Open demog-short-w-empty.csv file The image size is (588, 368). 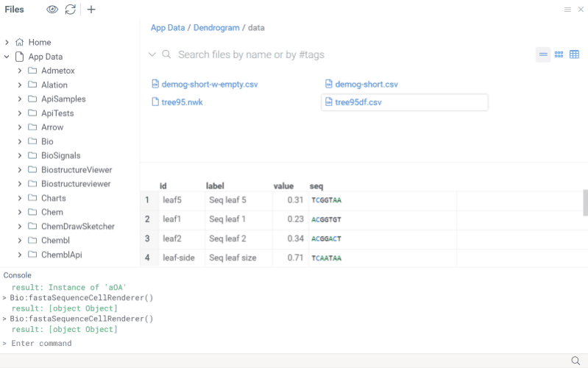(210, 85)
